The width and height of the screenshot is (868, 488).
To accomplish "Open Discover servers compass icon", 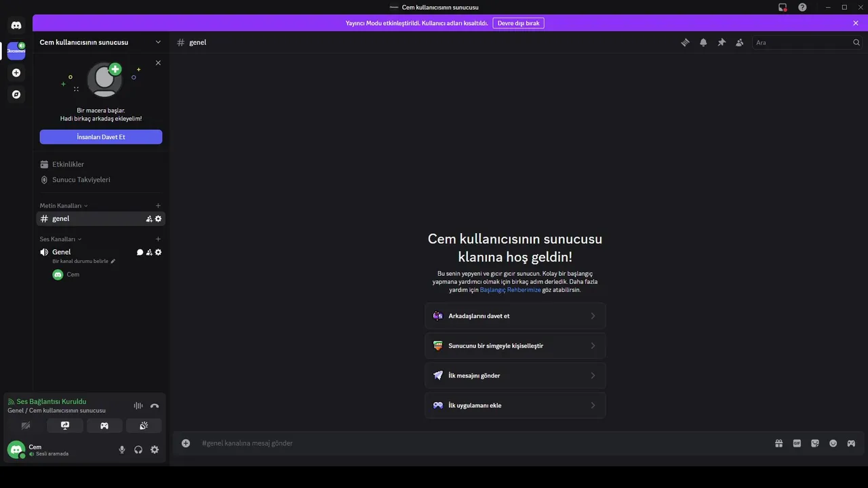I will click(x=16, y=94).
